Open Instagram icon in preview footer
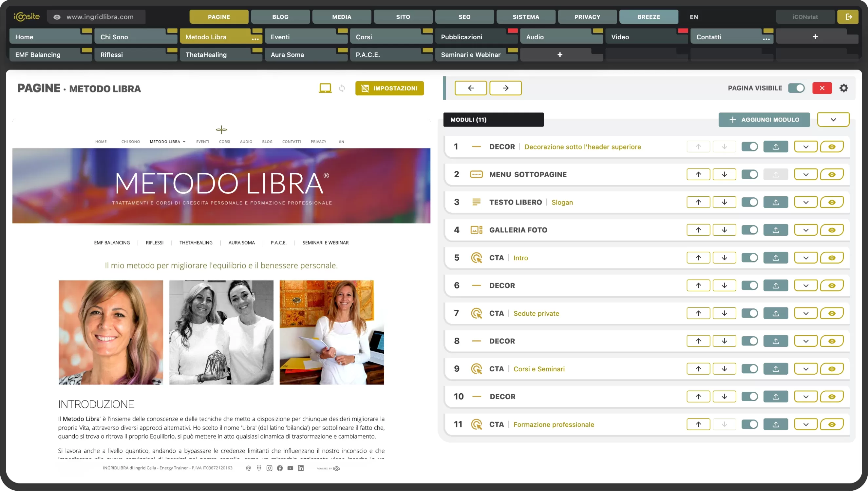This screenshot has width=868, height=491. (269, 468)
